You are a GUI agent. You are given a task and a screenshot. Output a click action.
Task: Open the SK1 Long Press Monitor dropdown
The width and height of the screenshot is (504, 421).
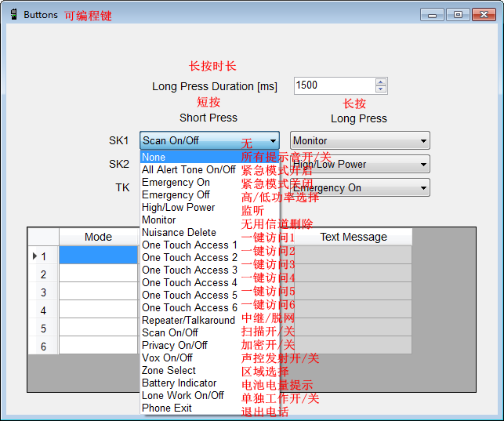point(423,141)
